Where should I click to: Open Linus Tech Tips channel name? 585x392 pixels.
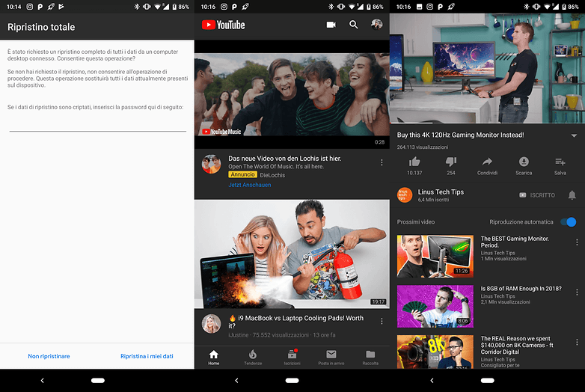click(x=441, y=192)
